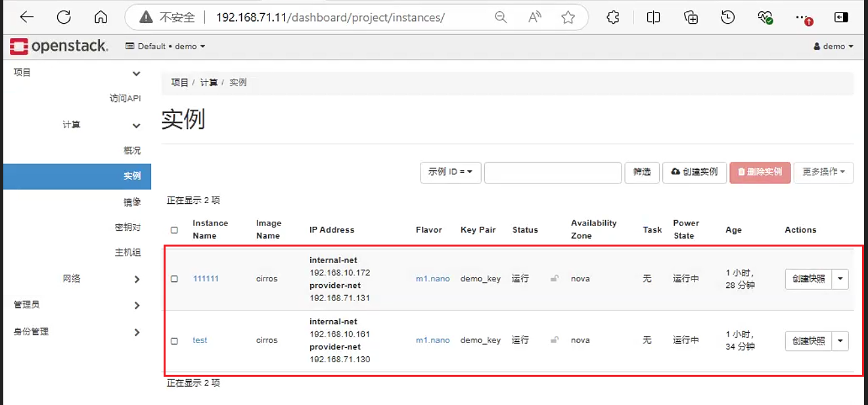This screenshot has height=405, width=868.
Task: Open 访问API in the sidebar
Action: coord(125,99)
